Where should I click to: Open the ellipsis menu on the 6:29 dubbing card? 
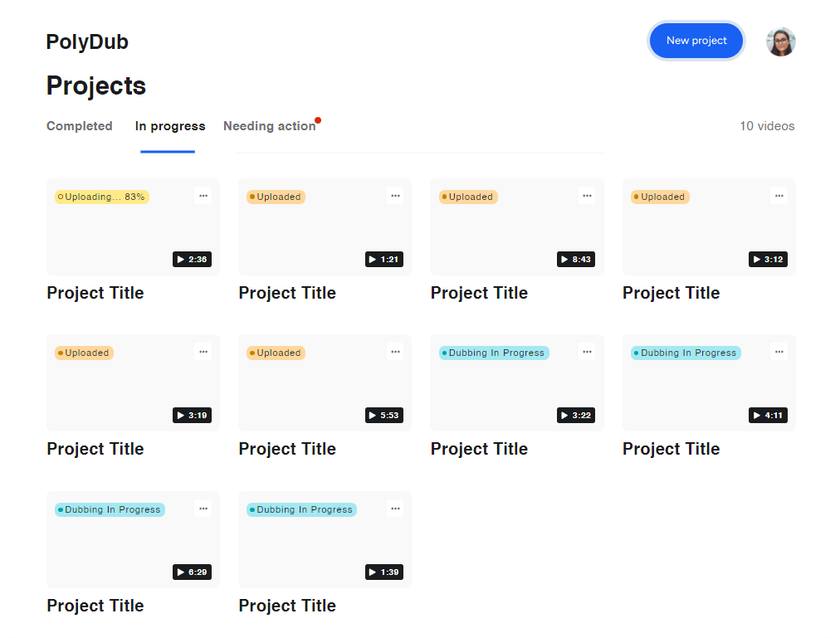pyautogui.click(x=203, y=509)
